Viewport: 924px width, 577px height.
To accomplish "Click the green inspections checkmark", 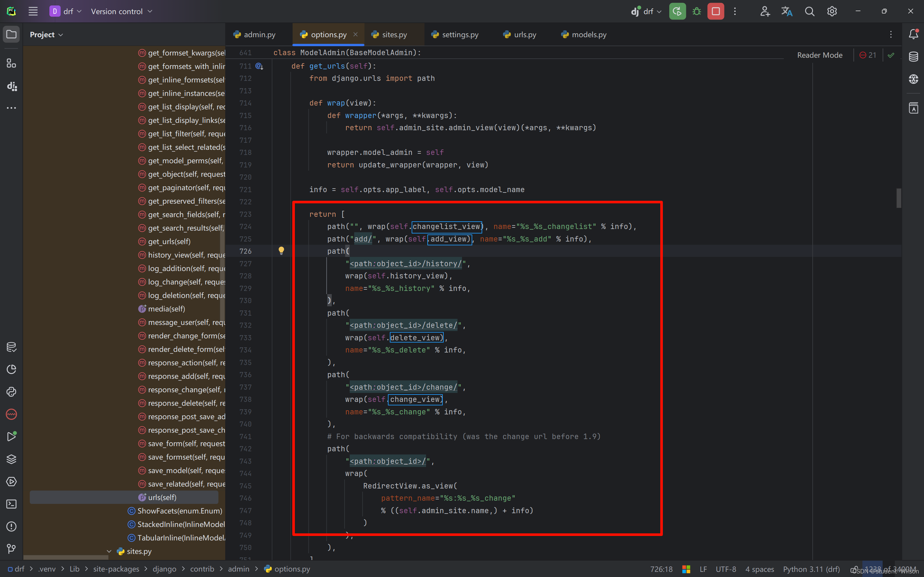I will tap(891, 55).
